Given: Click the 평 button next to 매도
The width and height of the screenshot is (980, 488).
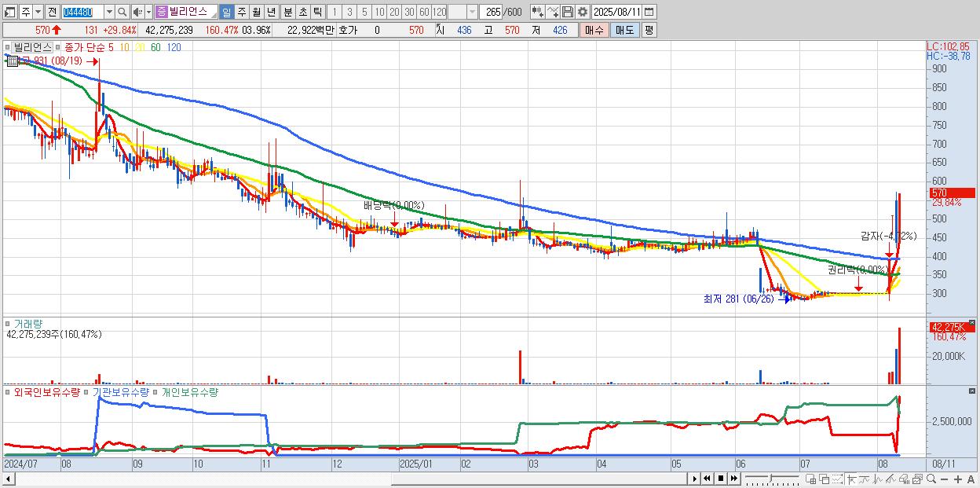Looking at the screenshot, I should tap(649, 30).
